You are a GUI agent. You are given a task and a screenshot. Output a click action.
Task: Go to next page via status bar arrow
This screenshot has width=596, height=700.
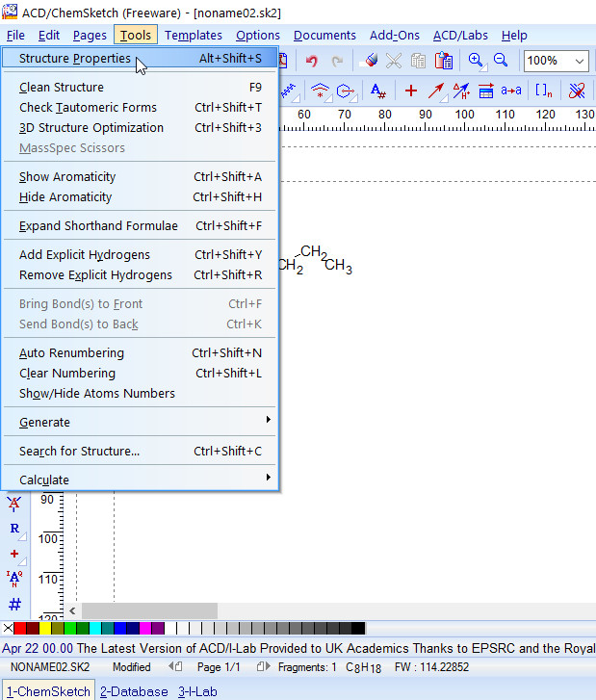[264, 667]
